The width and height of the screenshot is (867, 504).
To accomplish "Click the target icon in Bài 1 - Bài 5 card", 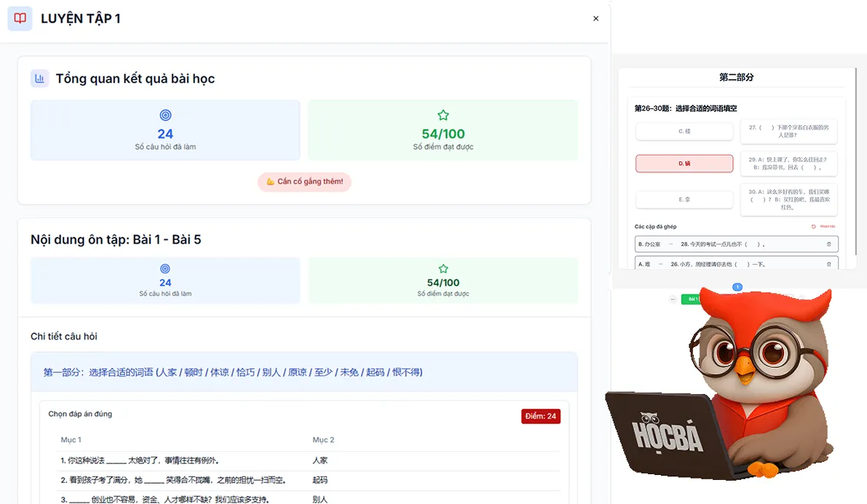I will [x=165, y=268].
